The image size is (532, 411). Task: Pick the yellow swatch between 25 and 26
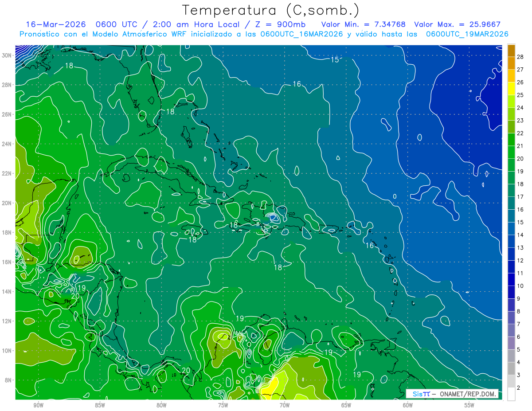point(511,89)
